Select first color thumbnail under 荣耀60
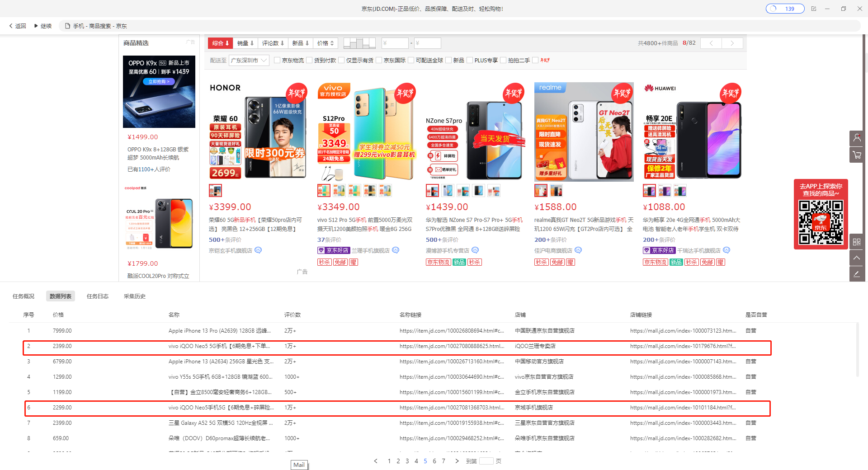The width and height of the screenshot is (868, 470). [215, 191]
